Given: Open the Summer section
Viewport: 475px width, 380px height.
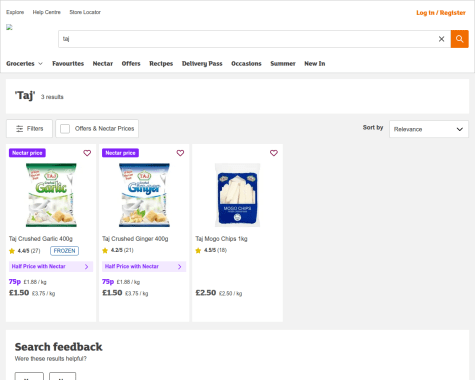Looking at the screenshot, I should click(x=283, y=64).
